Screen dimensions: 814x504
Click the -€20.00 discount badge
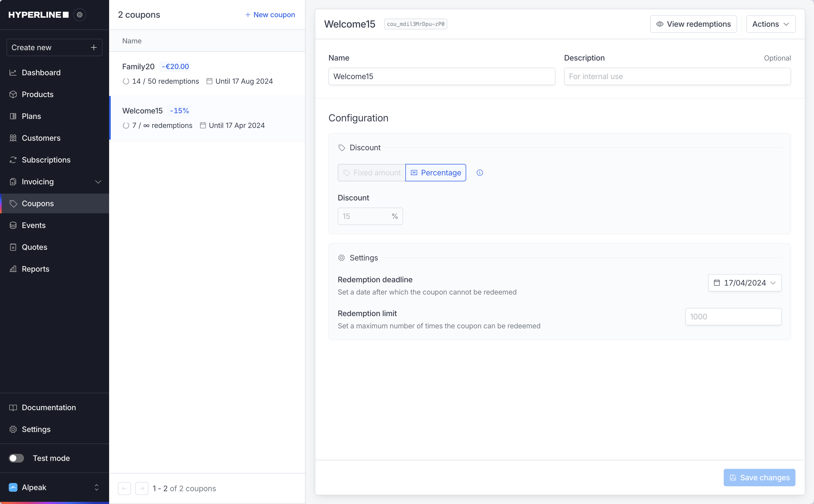point(175,66)
